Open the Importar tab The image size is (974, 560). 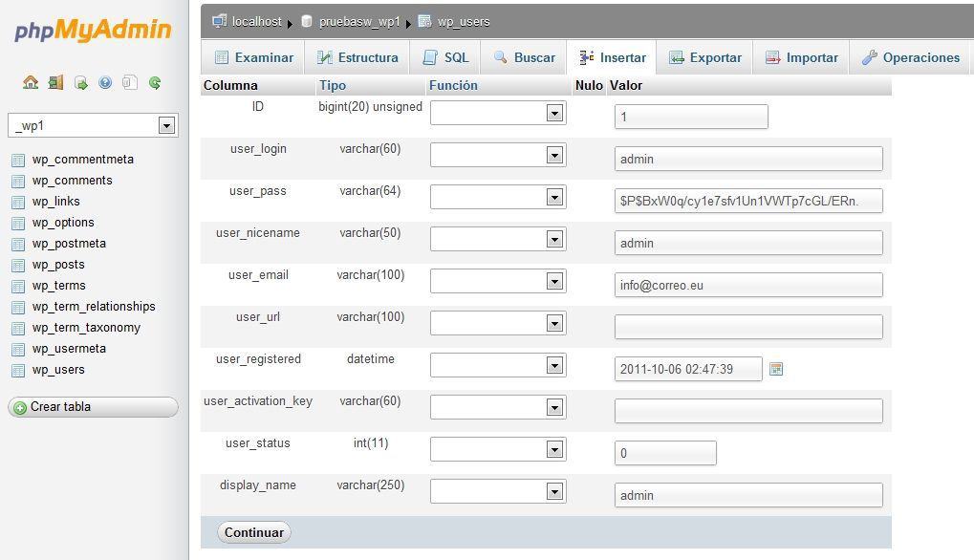pos(801,57)
